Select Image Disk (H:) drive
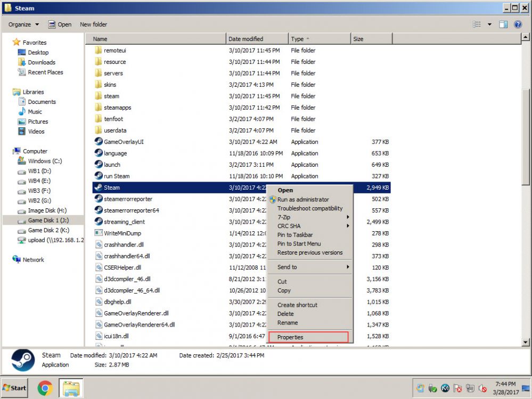Viewport: 532px width, 399px height. (47, 210)
